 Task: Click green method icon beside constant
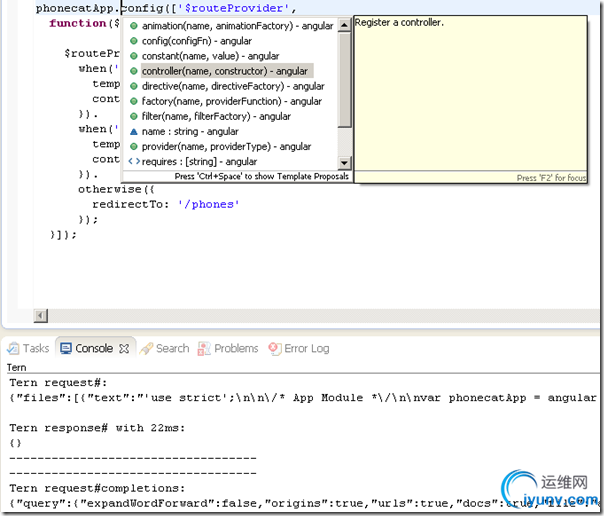134,56
